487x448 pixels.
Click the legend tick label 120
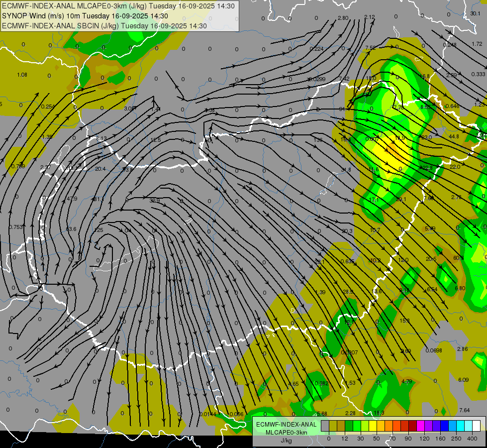424,439
